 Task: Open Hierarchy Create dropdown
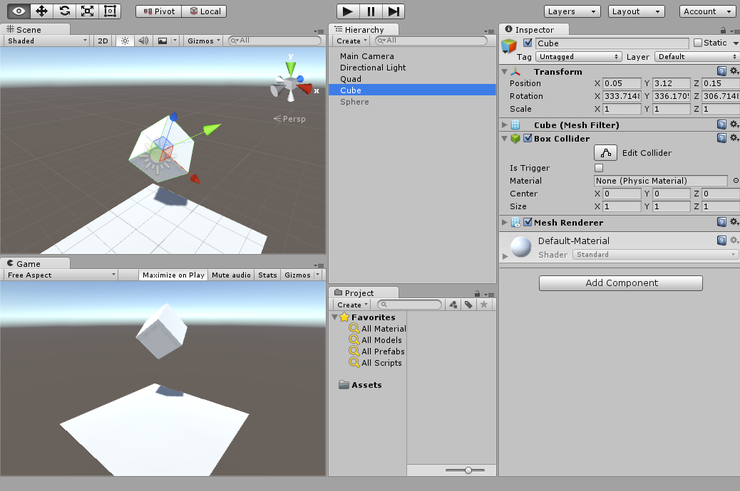(352, 41)
